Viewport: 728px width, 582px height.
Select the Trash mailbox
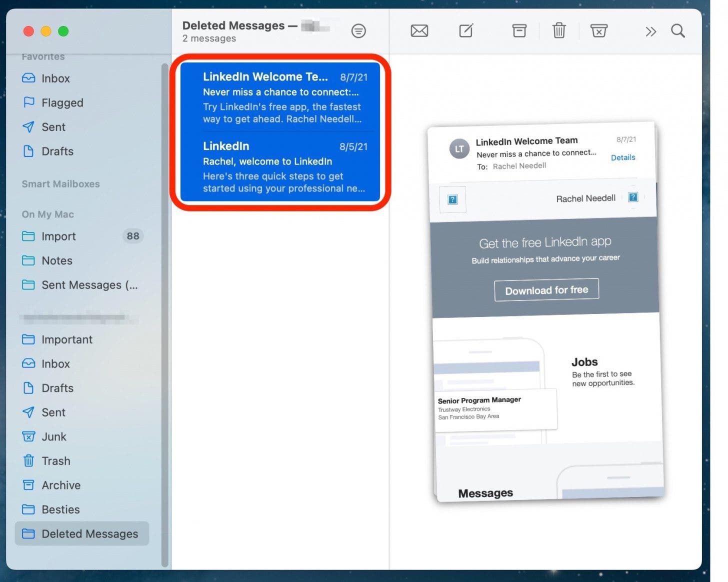click(55, 461)
